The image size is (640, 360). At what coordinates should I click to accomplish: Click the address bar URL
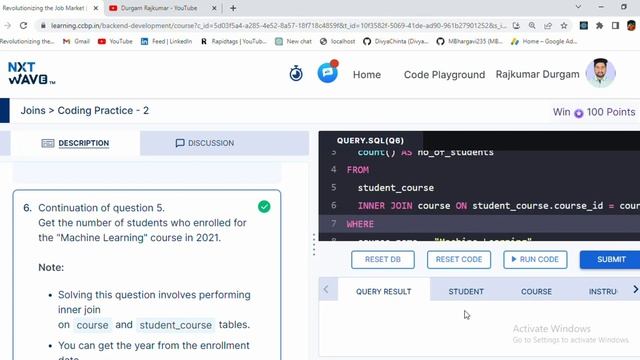click(x=278, y=25)
